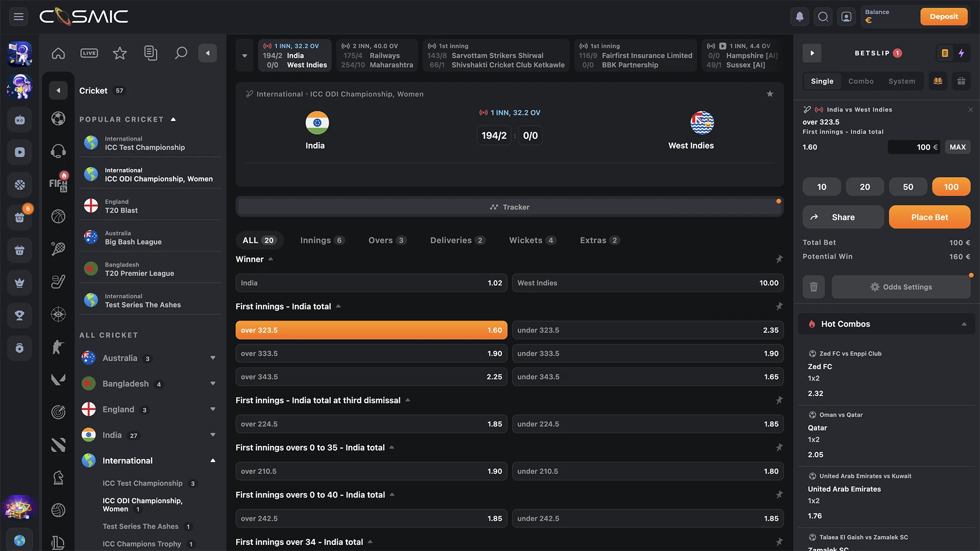Toggle the over 323.5 selection
Screen dimensions: 980x551
pyautogui.click(x=371, y=330)
